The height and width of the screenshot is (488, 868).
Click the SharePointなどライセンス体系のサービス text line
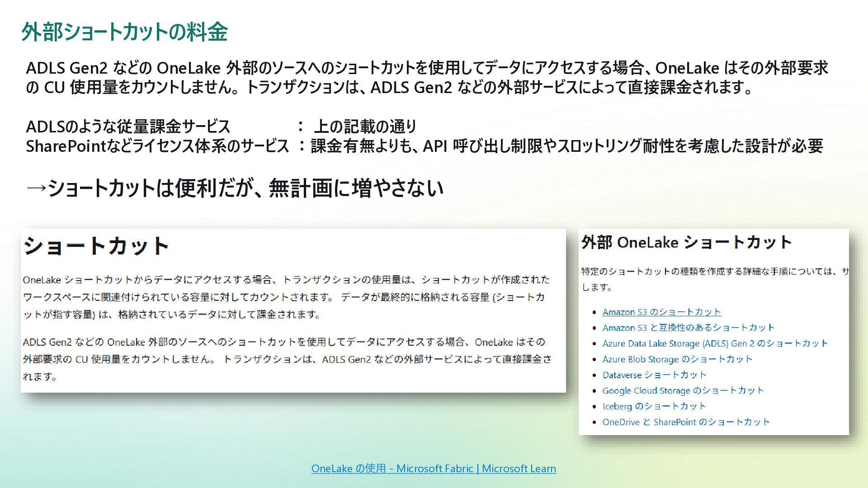[x=157, y=146]
